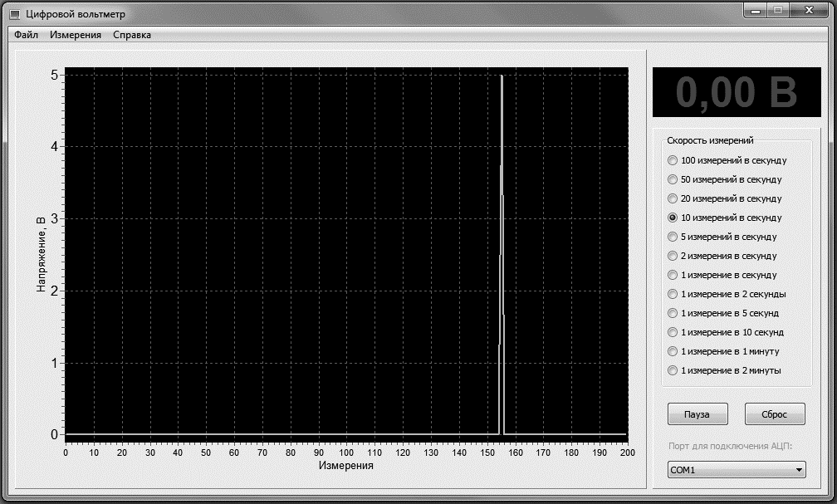Image resolution: width=837 pixels, height=504 pixels.
Task: Select 100 измерений в секунду option
Action: (727, 160)
